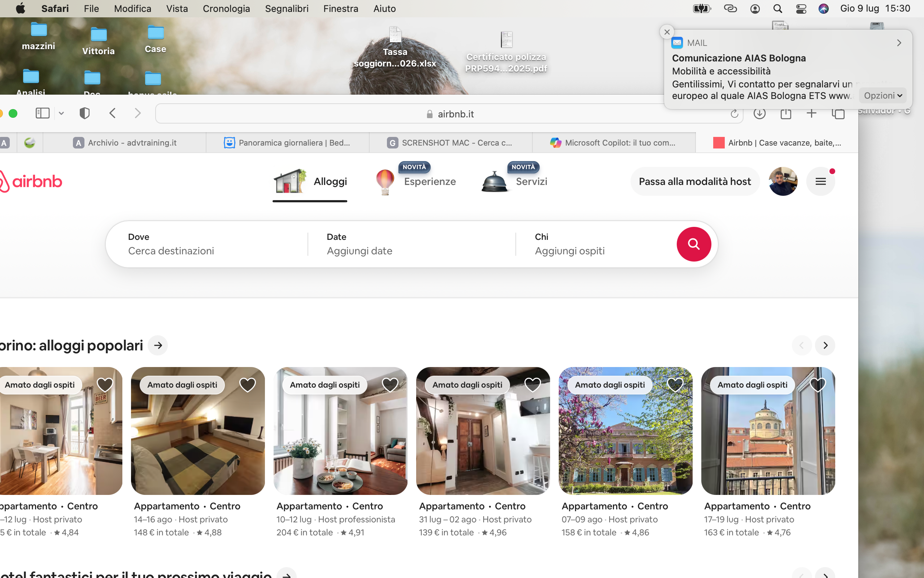Open 163 € apartment listing photo

(768, 431)
